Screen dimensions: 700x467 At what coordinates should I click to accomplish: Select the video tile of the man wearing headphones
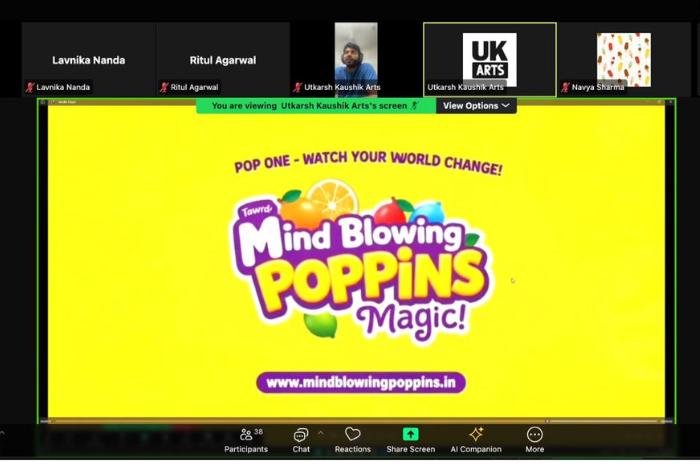(356, 59)
